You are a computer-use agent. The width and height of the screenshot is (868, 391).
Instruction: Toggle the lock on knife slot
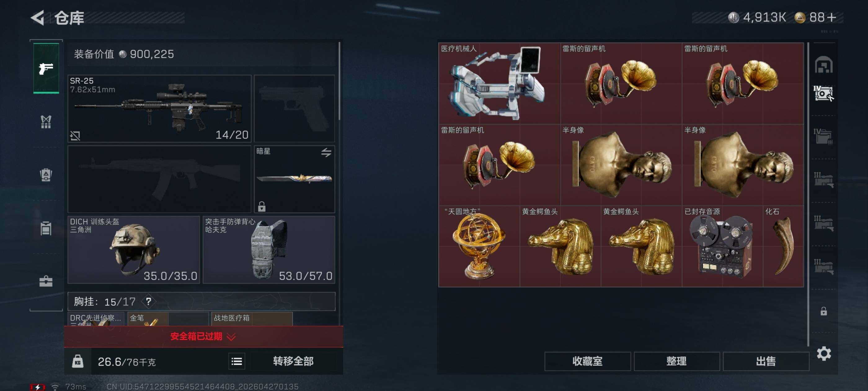tap(262, 206)
